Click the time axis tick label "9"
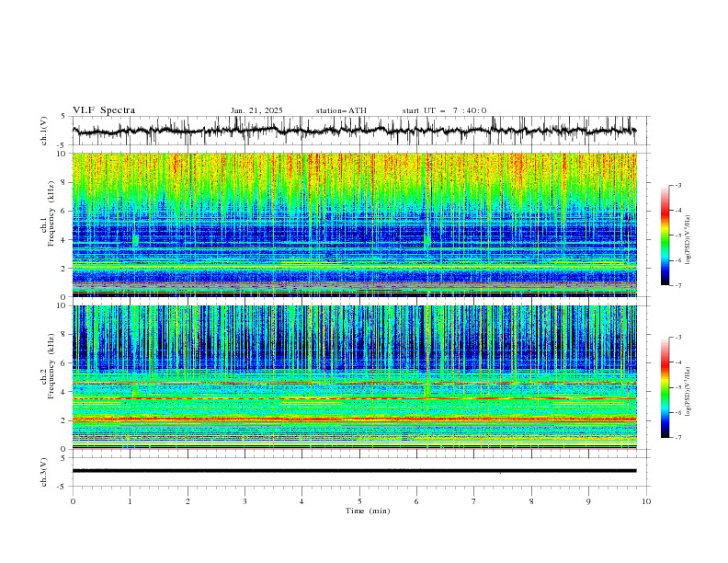This screenshot has height=563, width=728. [x=588, y=501]
